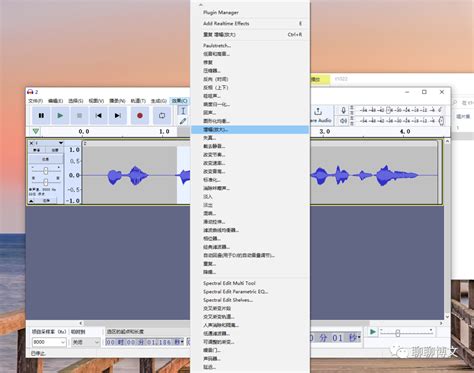Click the Audacity headphones title icon

pos(30,92)
